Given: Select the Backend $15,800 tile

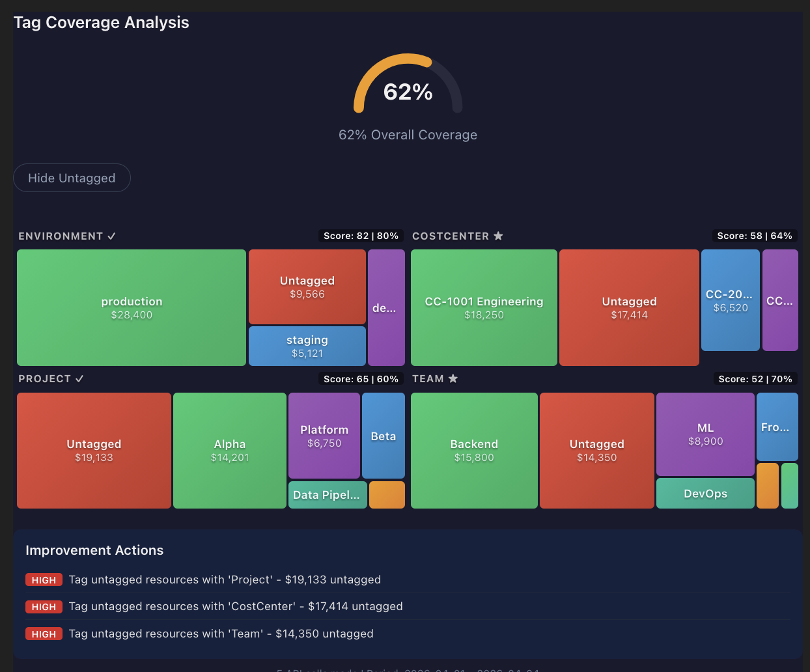Looking at the screenshot, I should pos(474,451).
